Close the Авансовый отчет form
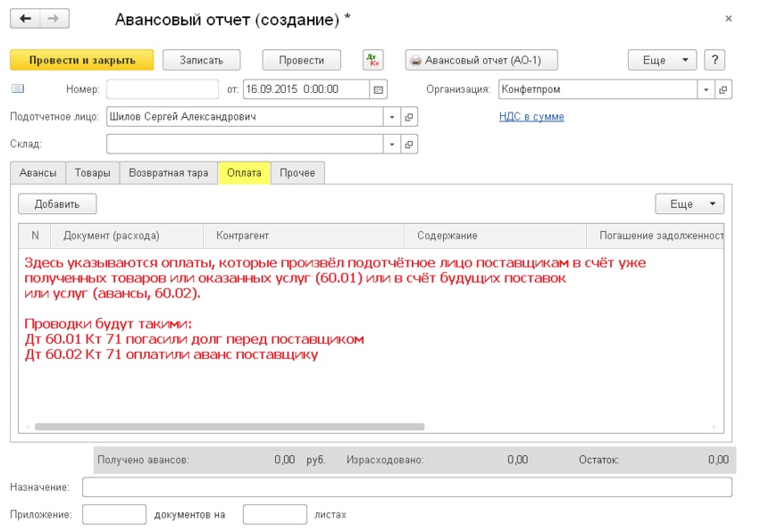Viewport: 778px width, 532px height. [728, 19]
